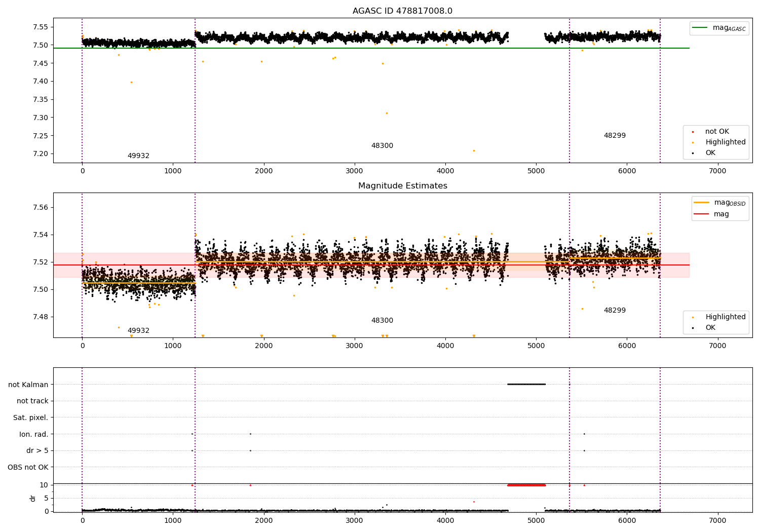
Task: Click the 7.45 y-axis tick label
Action: tap(40, 63)
